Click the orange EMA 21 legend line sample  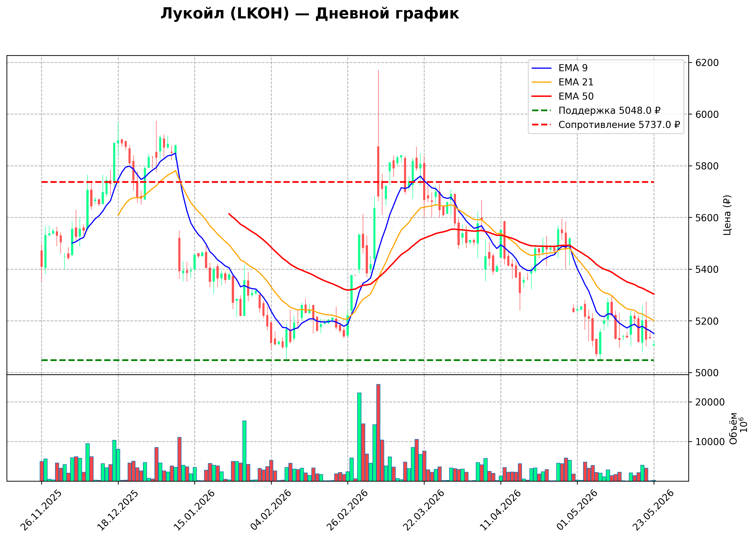541,82
